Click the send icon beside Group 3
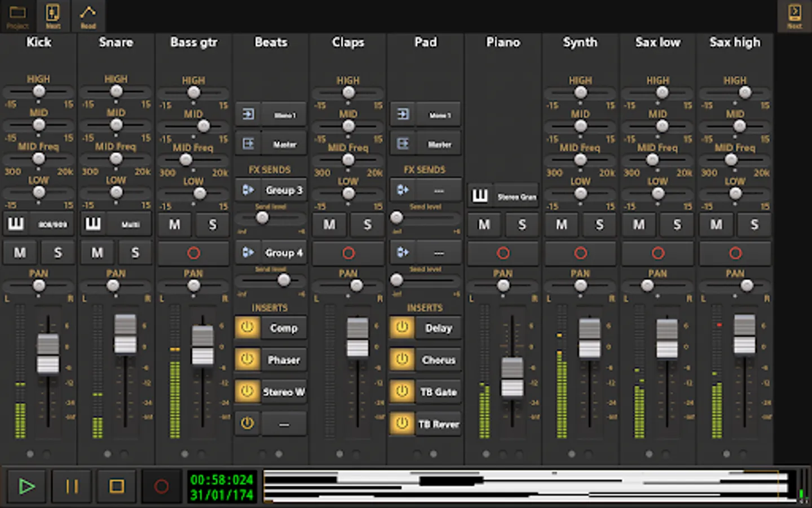This screenshot has height=508, width=812. point(248,190)
